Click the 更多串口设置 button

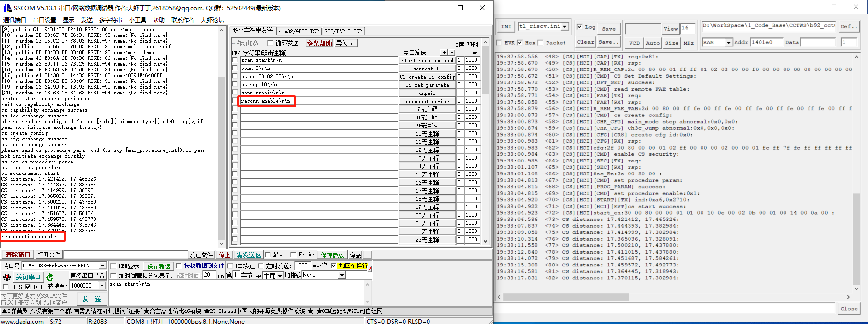[x=87, y=276]
